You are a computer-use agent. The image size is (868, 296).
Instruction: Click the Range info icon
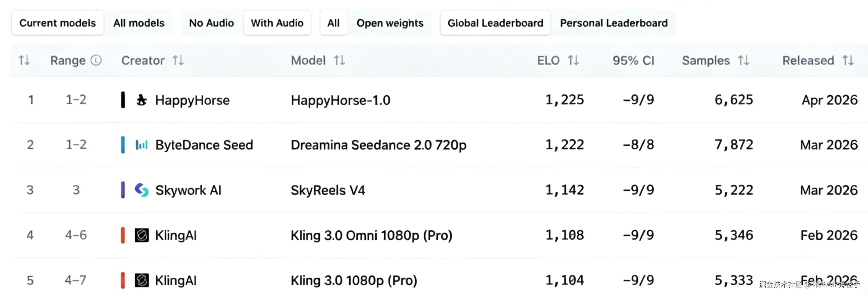click(x=96, y=61)
